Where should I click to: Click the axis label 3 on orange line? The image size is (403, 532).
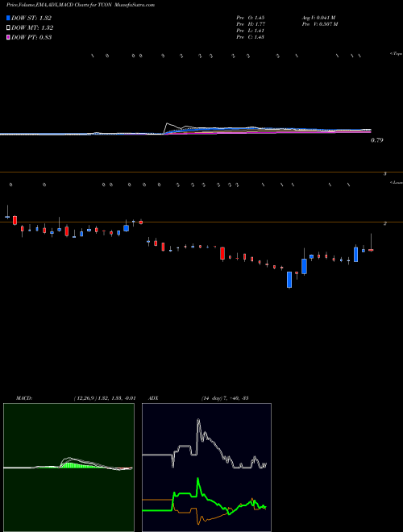coord(385,174)
